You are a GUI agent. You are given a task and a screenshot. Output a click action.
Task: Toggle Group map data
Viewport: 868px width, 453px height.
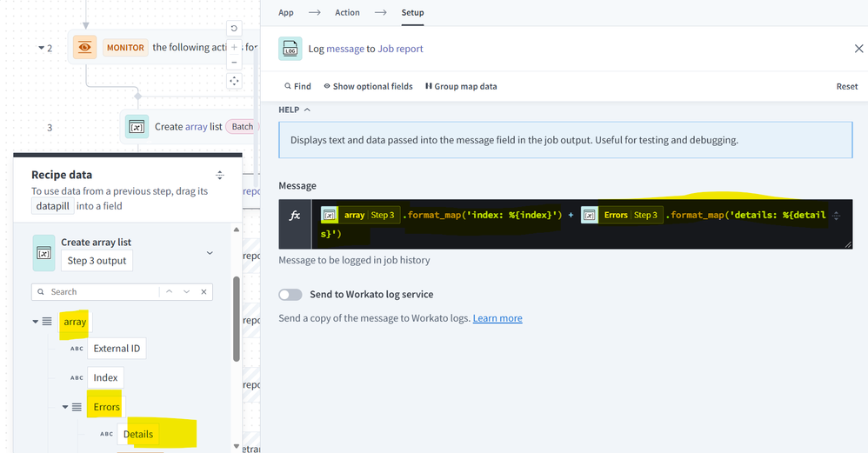(461, 87)
